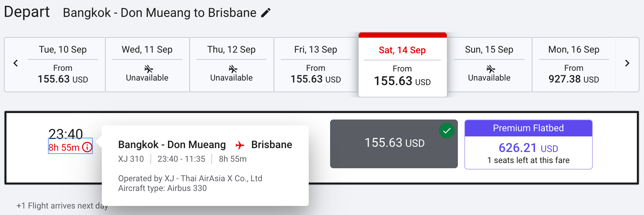Click the unavailable plane icon on Sun, 15 Sep
Viewport: 644px width, 215px height.
[x=491, y=69]
